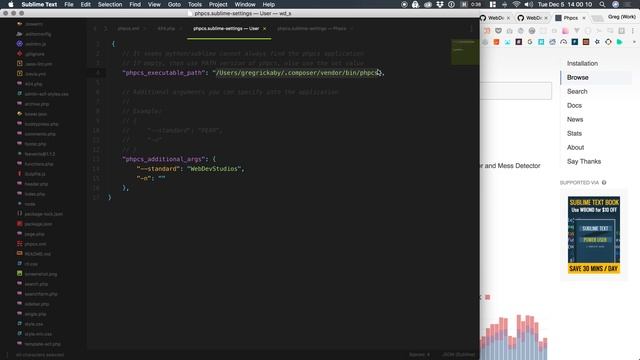Click the code minimap in the editor
The width and height of the screenshot is (640, 360).
tap(465, 51)
